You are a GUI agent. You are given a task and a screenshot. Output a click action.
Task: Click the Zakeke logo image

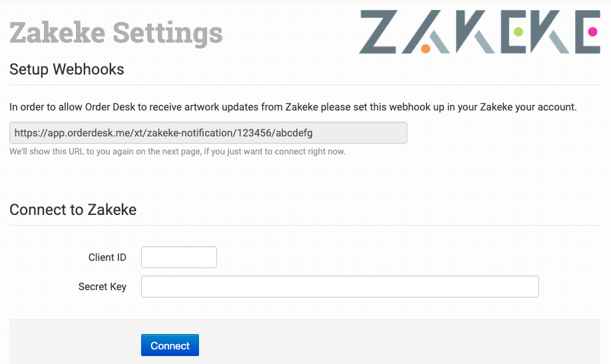coord(479,32)
